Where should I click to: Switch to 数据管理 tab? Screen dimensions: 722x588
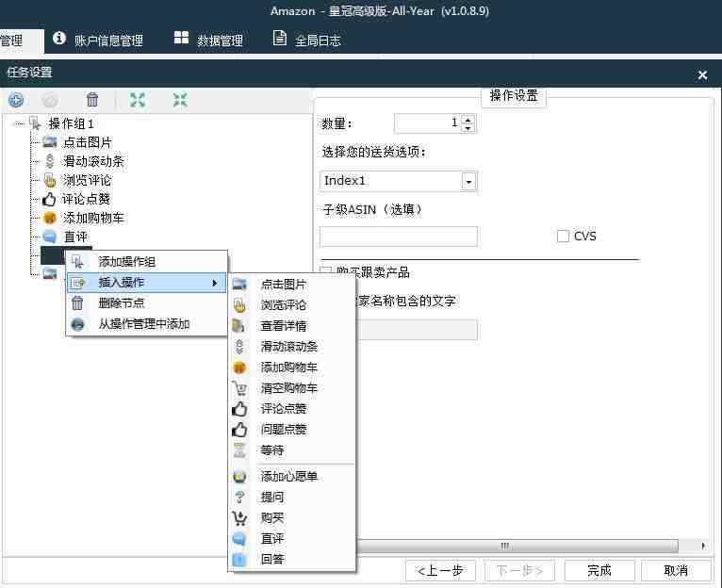(208, 41)
